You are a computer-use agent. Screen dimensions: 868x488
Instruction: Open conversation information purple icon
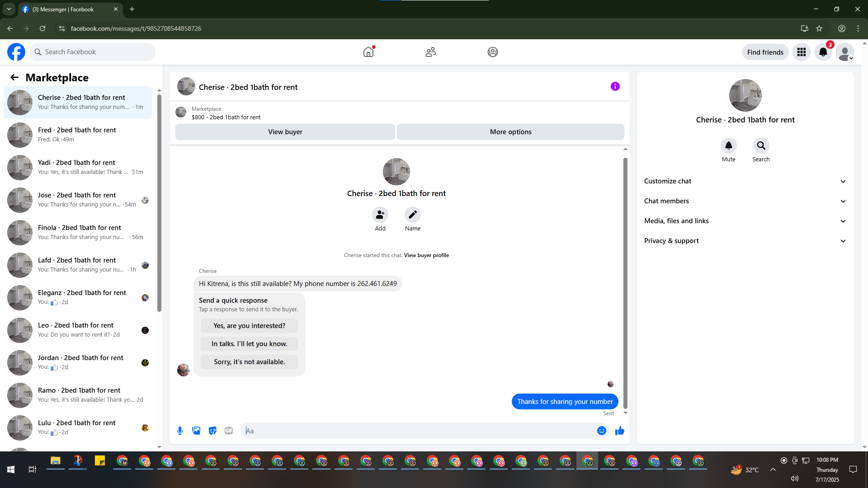tap(615, 86)
